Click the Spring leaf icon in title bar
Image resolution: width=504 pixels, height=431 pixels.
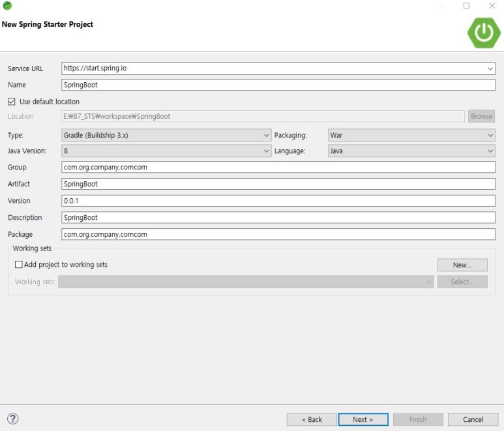7,5
